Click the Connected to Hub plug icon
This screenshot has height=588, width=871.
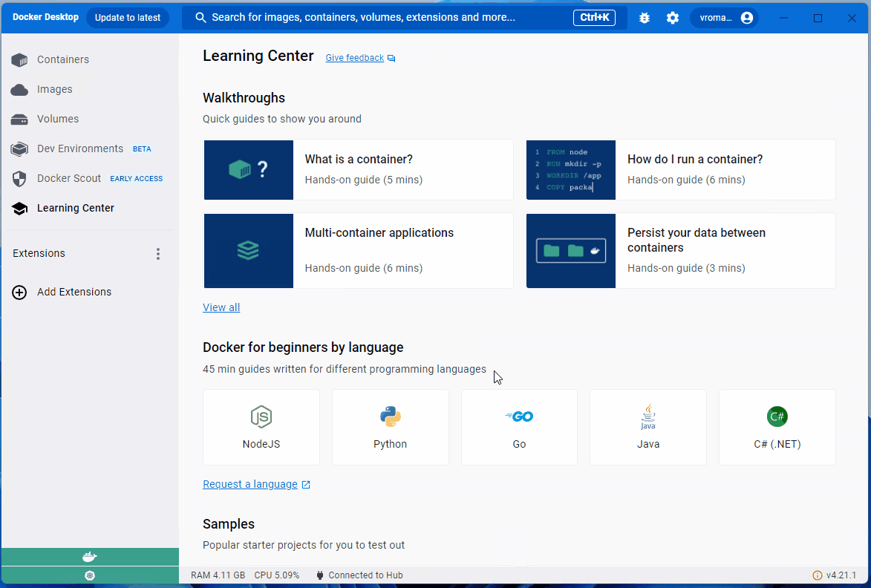[x=320, y=575]
